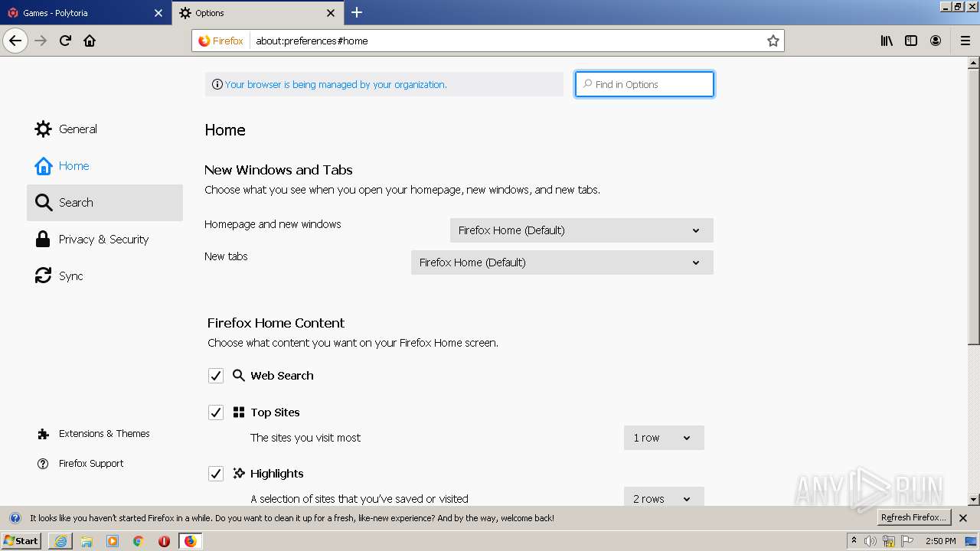Open the Top Sites 1 row dropdown

click(664, 438)
